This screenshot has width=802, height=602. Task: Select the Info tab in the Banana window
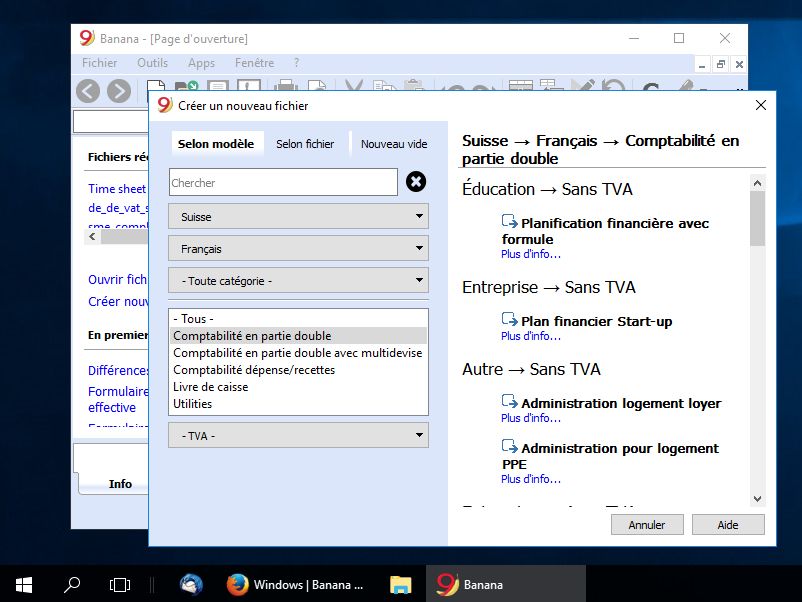click(120, 484)
